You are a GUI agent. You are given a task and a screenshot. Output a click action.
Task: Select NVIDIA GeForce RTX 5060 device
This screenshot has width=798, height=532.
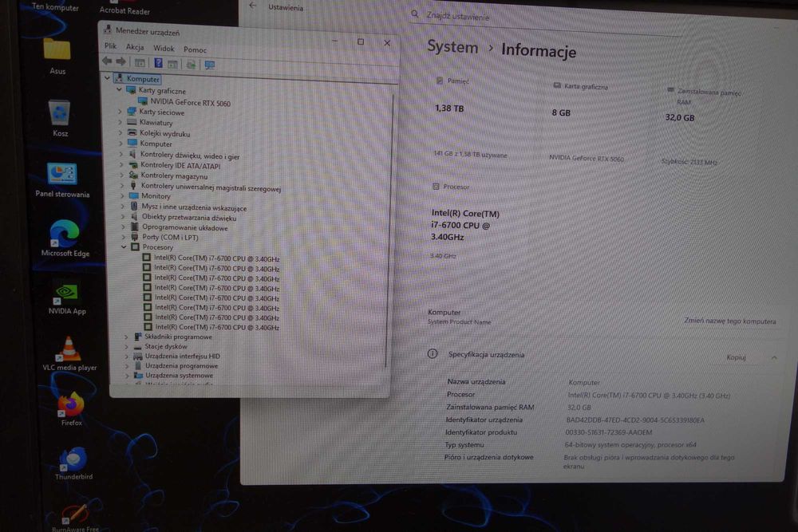coord(191,102)
